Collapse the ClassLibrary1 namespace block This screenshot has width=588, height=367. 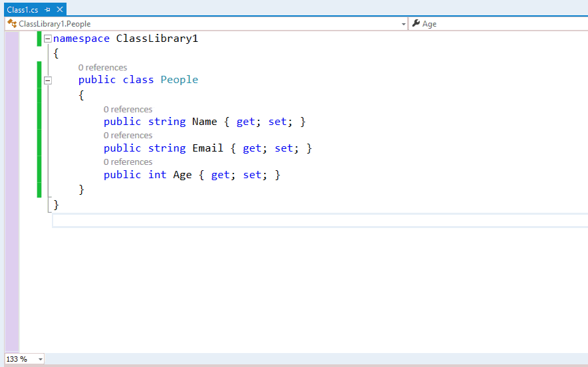pyautogui.click(x=47, y=39)
